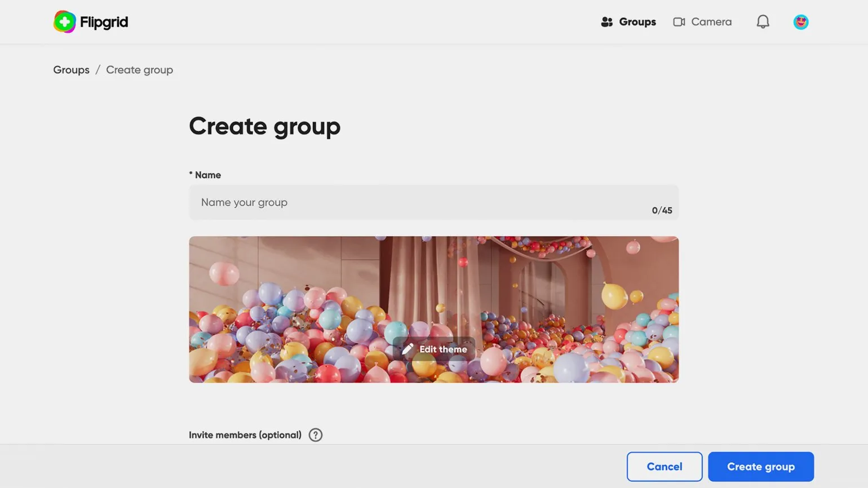Click the 0/45 character counter

coord(662,210)
